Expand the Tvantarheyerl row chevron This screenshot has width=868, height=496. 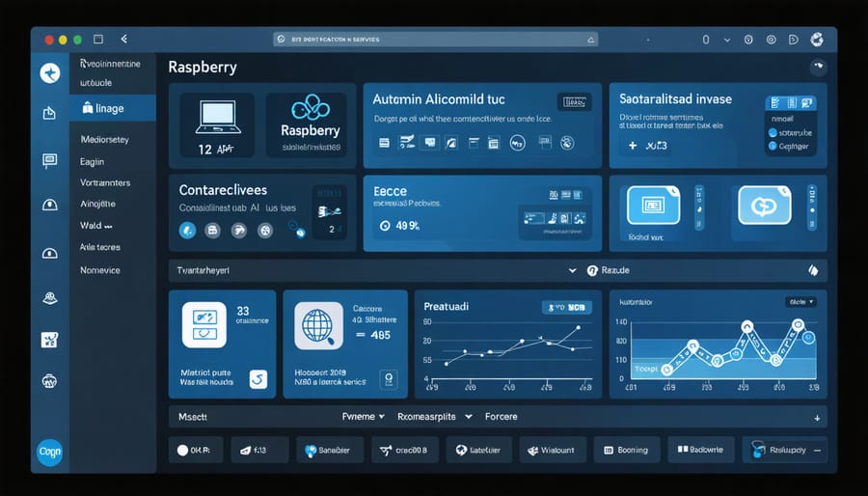click(x=572, y=271)
